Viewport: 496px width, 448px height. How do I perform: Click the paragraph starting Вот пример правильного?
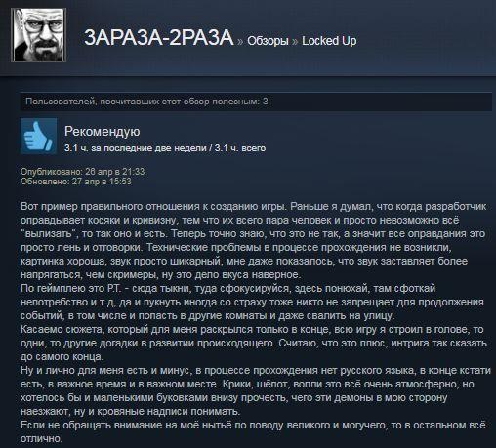click(253, 240)
